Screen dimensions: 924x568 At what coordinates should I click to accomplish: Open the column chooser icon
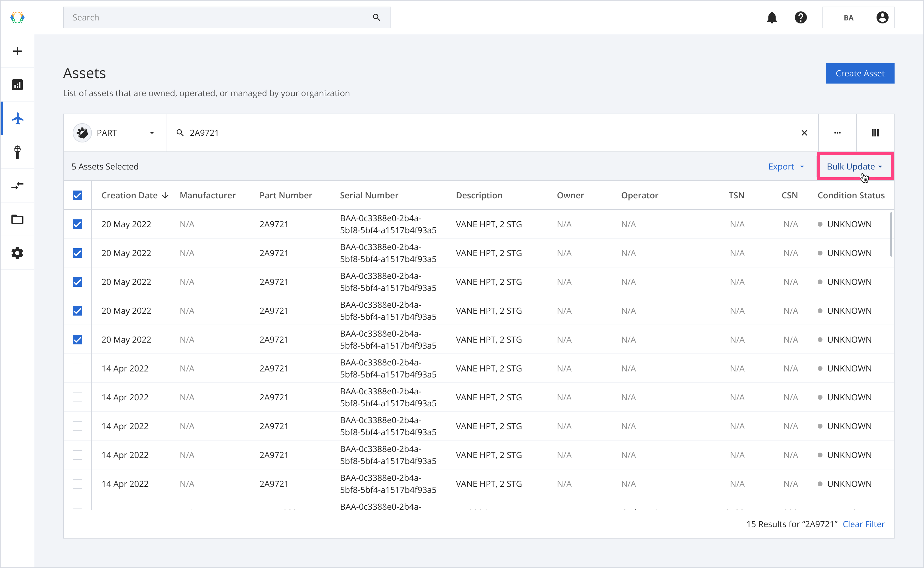tap(875, 133)
